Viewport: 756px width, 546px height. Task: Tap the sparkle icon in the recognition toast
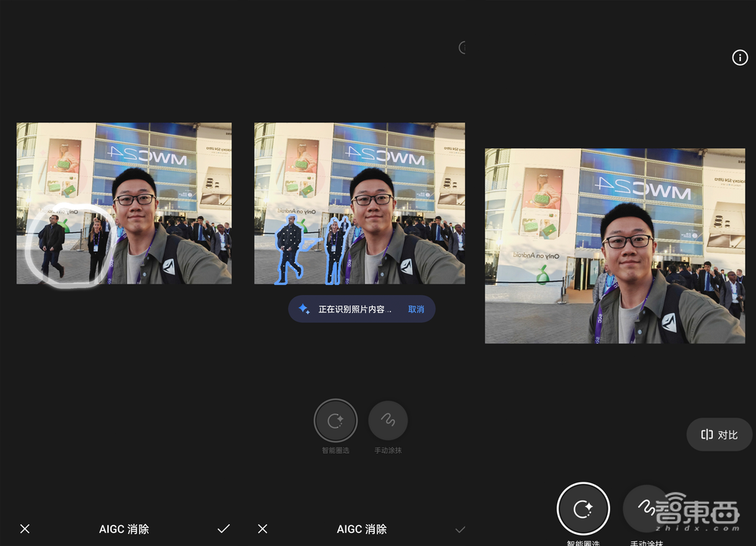coord(304,309)
